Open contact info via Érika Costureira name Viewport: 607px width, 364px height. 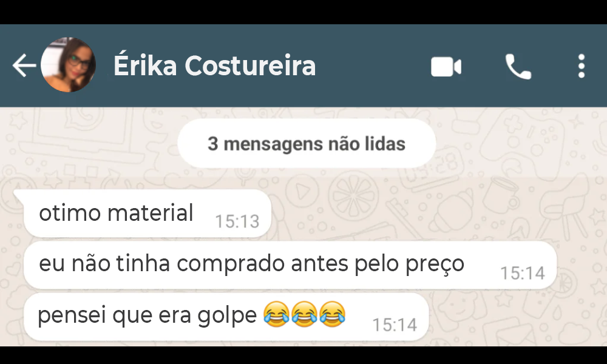214,66
